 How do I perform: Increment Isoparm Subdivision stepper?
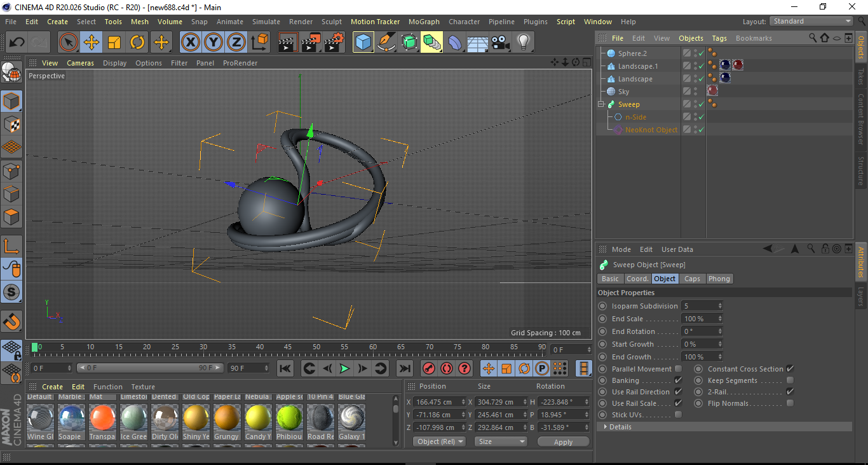click(x=720, y=304)
